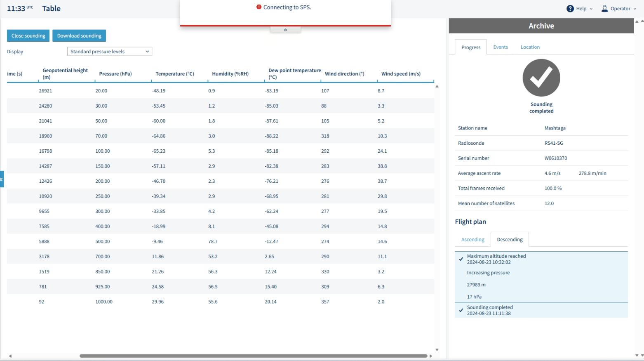Click the Close sounding button

[x=28, y=35]
